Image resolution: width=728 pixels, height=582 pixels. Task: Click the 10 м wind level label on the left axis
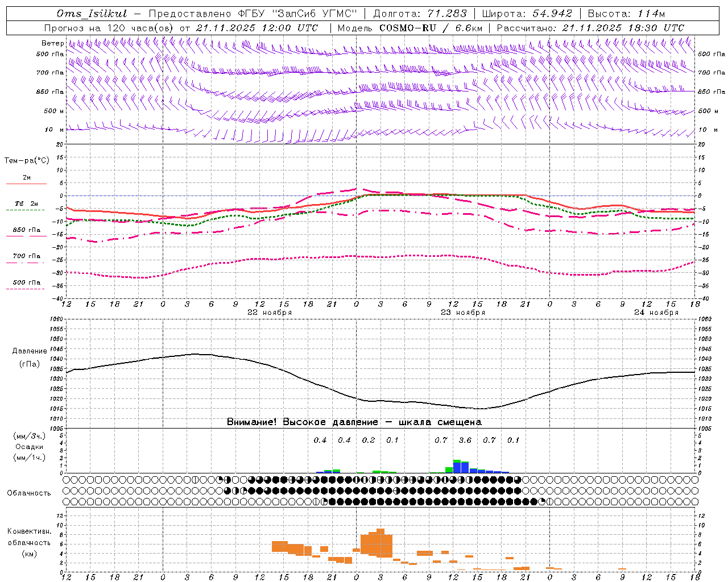[55, 130]
